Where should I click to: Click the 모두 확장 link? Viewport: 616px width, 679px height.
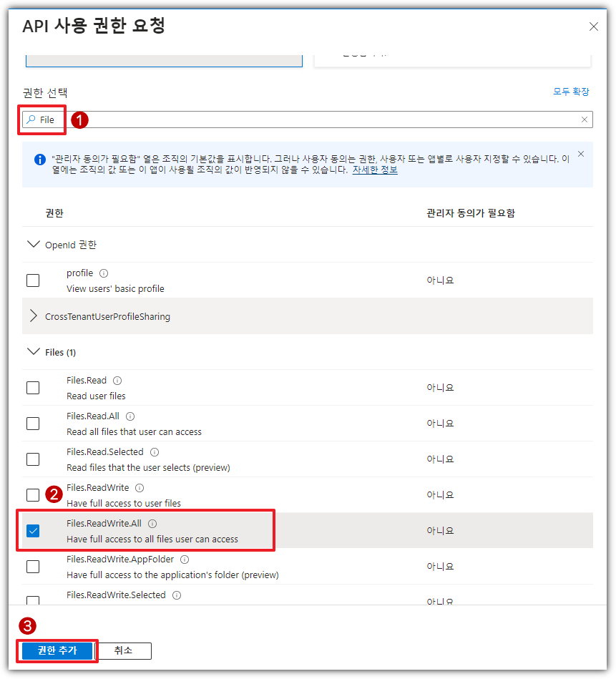[571, 92]
